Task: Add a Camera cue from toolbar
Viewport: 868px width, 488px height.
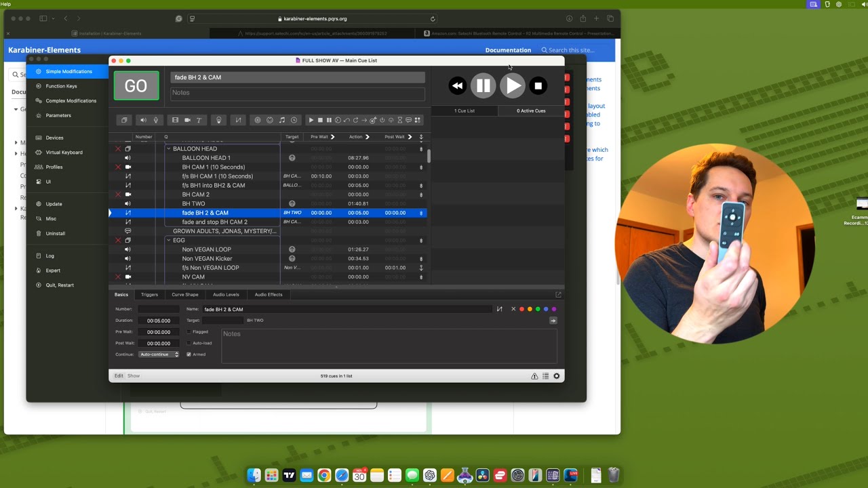Action: pos(188,120)
